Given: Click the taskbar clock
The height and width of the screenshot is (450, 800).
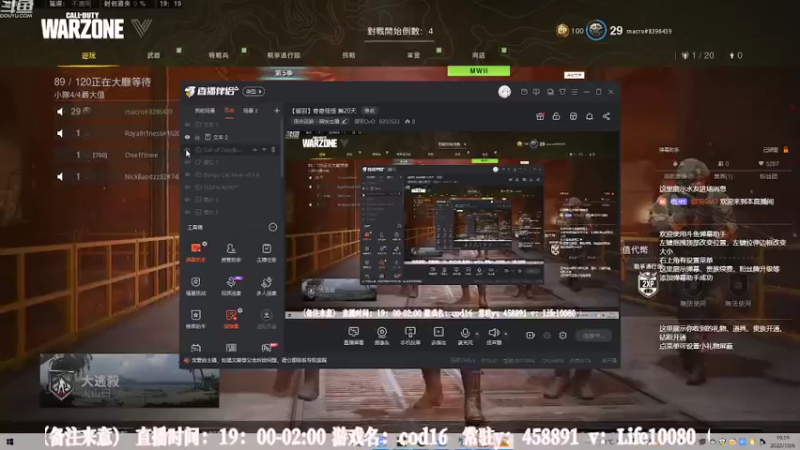Looking at the screenshot, I should coord(783,442).
